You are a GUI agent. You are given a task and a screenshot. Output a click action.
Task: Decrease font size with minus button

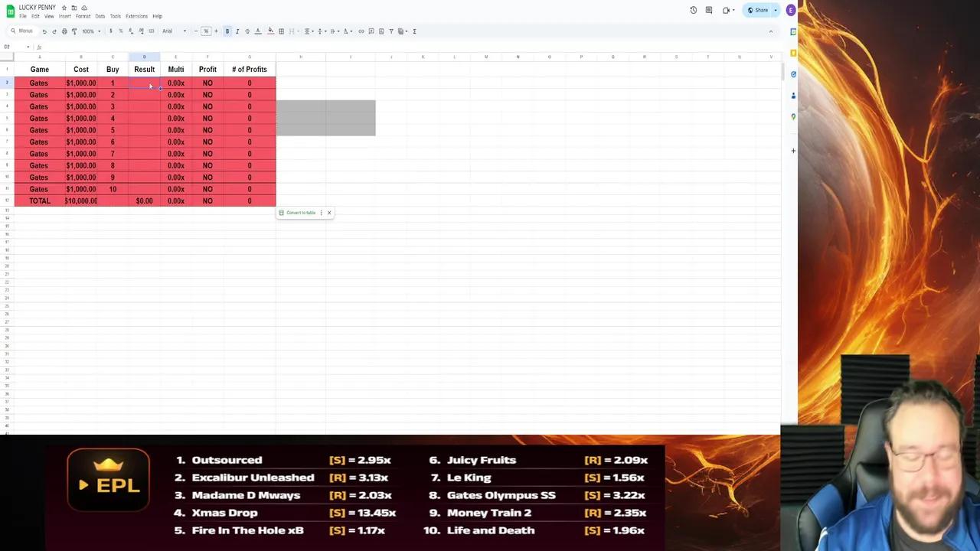(x=196, y=31)
